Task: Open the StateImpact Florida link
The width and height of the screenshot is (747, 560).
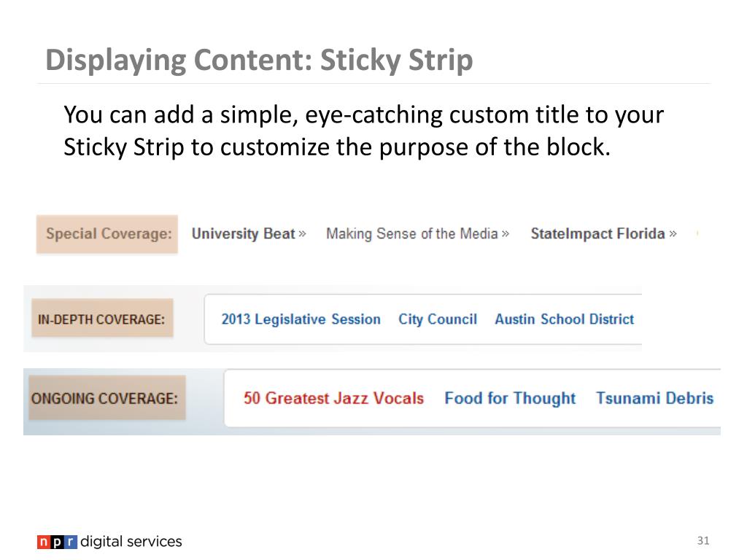Action: click(598, 234)
